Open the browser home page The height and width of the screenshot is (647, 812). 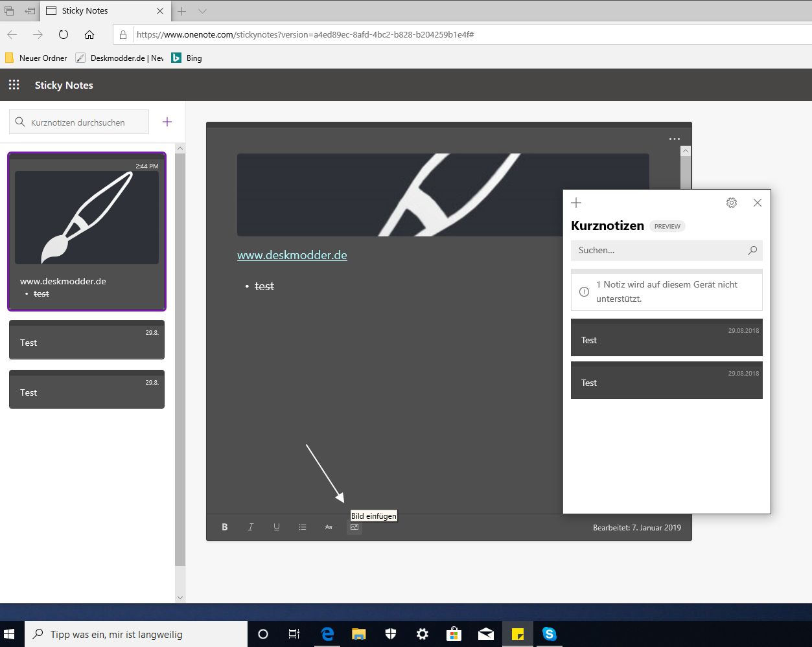click(89, 34)
